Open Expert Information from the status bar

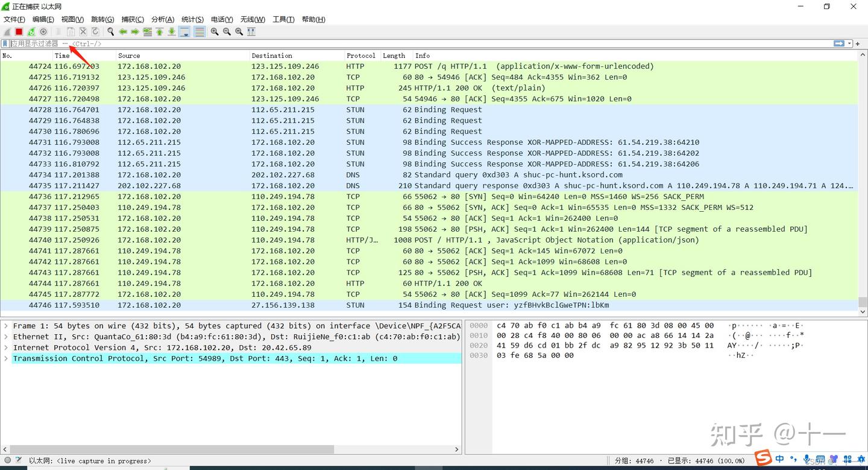pos(6,460)
